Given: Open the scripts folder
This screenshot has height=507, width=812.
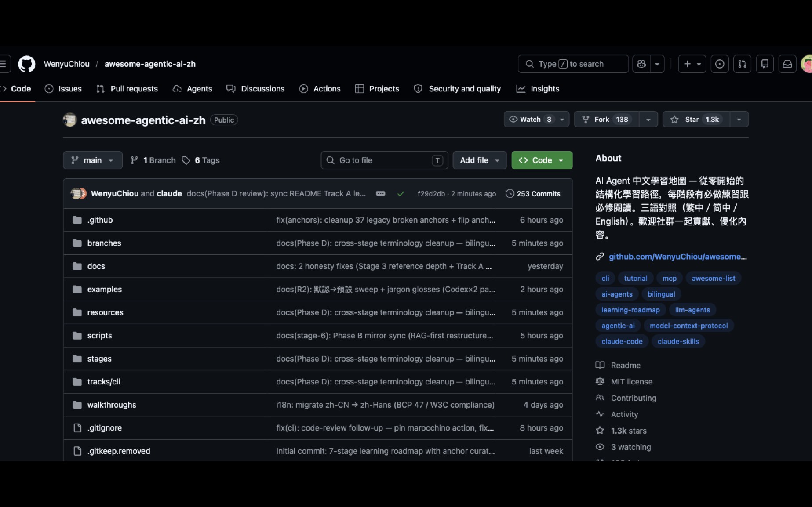Looking at the screenshot, I should (100, 336).
